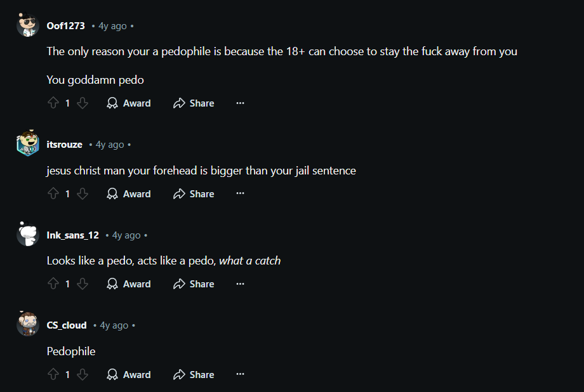Click itsrouze's avatar image
584x392 pixels.
[27, 143]
